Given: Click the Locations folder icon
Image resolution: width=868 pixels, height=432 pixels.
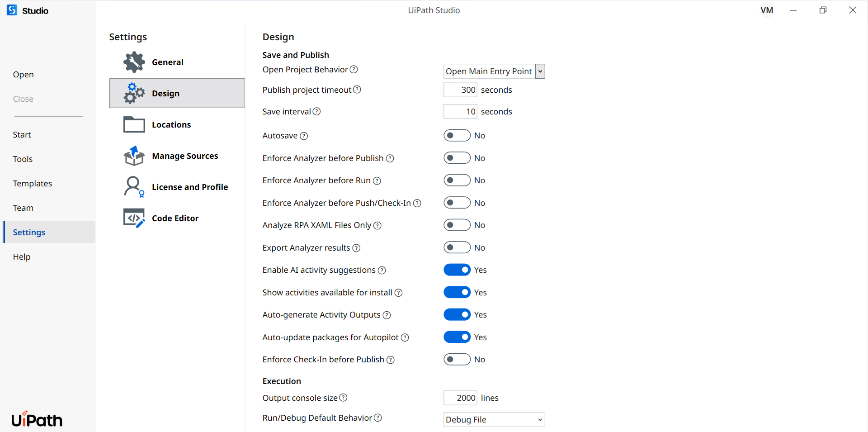Looking at the screenshot, I should pyautogui.click(x=134, y=124).
